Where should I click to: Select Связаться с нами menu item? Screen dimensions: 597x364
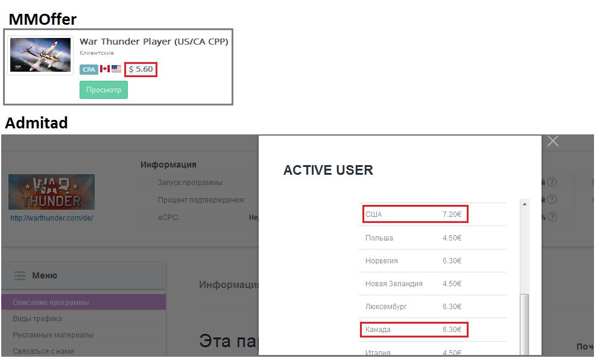click(43, 351)
